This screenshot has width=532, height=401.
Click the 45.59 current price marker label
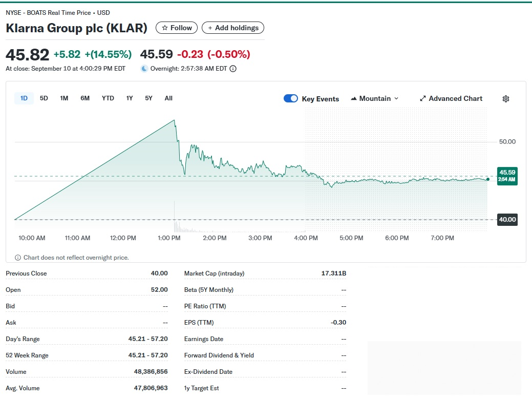click(x=507, y=176)
